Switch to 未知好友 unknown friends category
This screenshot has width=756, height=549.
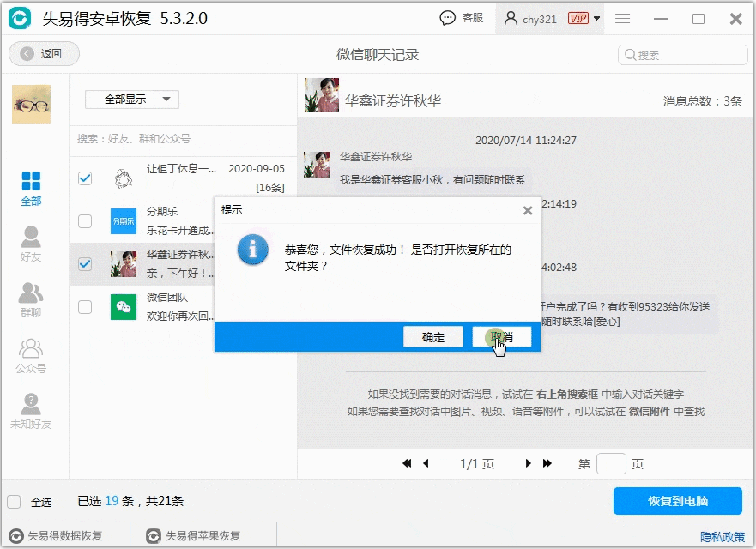coord(31,411)
